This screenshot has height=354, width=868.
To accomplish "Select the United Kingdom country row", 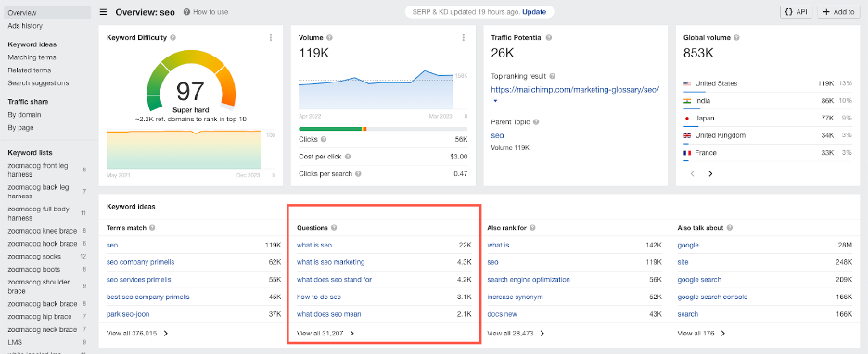I will [x=768, y=135].
